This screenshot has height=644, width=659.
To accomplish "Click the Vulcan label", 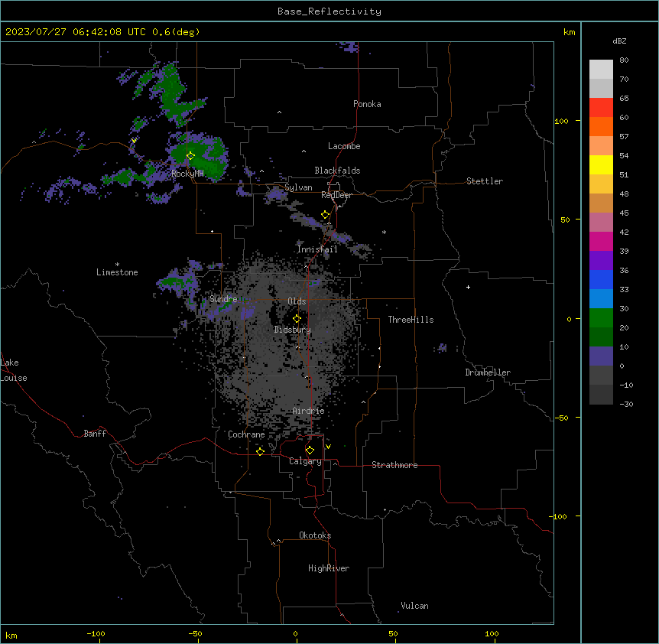I will coord(415,606).
